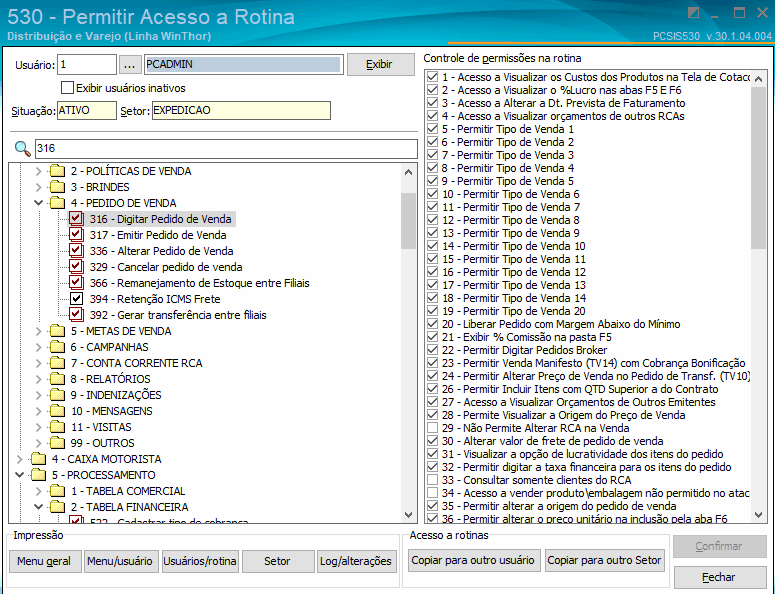Click folder icon for 7 - CONTA CORRENTE RCA
This screenshot has width=775, height=594.
pos(57,363)
